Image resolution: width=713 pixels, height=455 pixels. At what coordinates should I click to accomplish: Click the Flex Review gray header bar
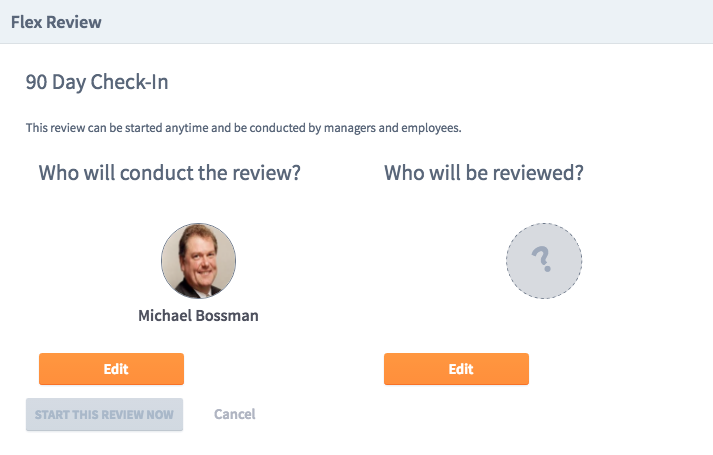coord(356,22)
